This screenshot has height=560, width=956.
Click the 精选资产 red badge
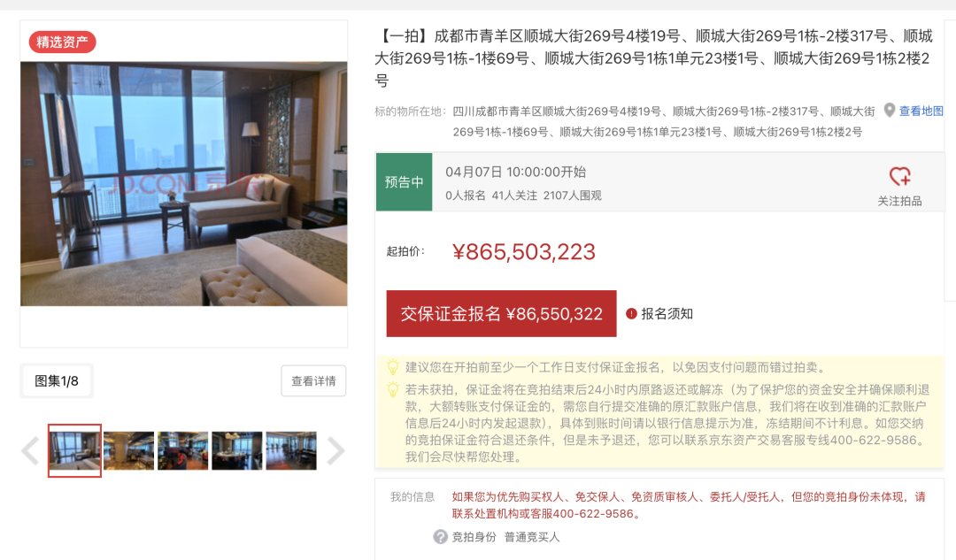tap(62, 42)
